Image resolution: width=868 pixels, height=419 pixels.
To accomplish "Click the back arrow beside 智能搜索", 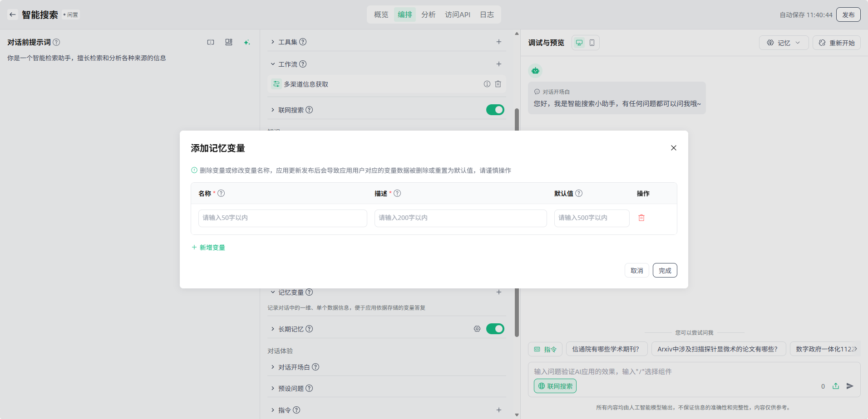I will pos(13,15).
